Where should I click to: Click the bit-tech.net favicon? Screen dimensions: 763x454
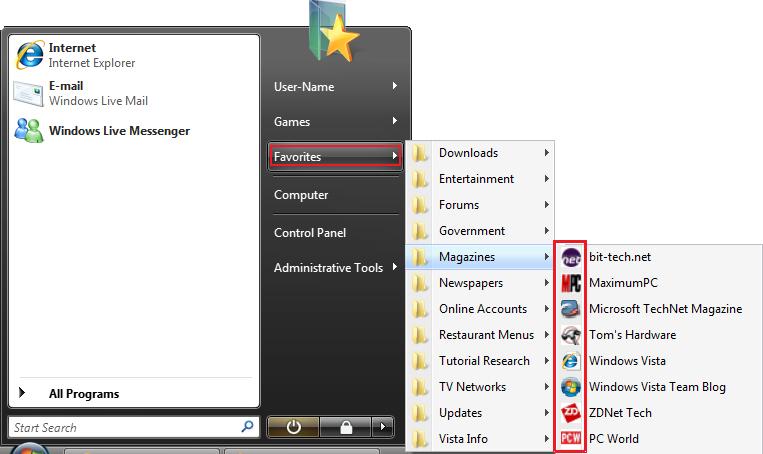571,257
